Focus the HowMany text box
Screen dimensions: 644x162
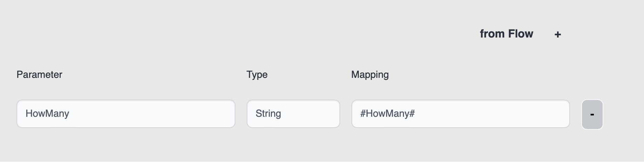coord(126,114)
